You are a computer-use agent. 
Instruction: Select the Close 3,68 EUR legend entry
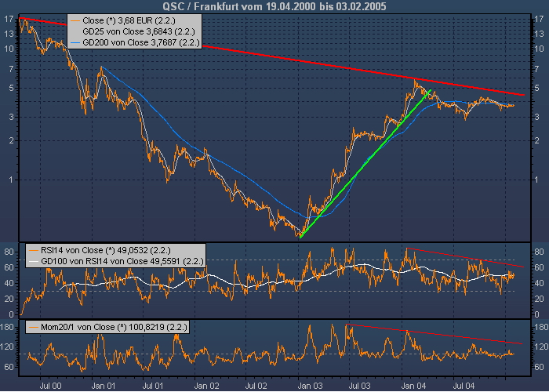pyautogui.click(x=129, y=20)
